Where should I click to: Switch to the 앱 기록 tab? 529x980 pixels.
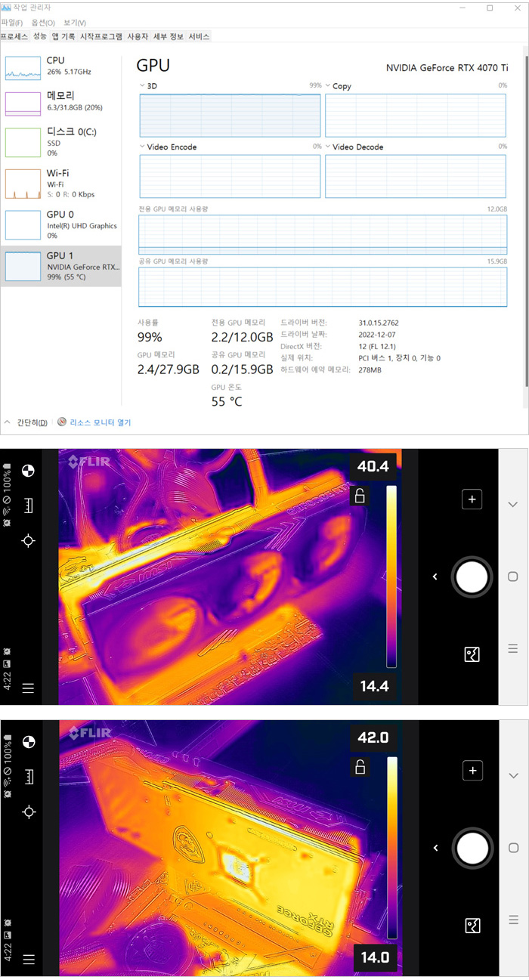tap(63, 36)
